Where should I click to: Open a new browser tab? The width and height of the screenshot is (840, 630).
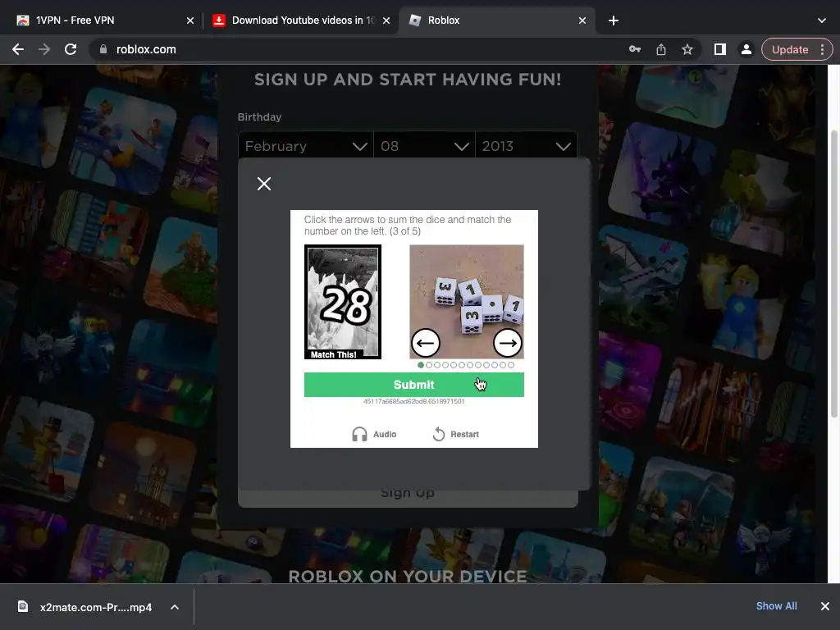tap(614, 21)
